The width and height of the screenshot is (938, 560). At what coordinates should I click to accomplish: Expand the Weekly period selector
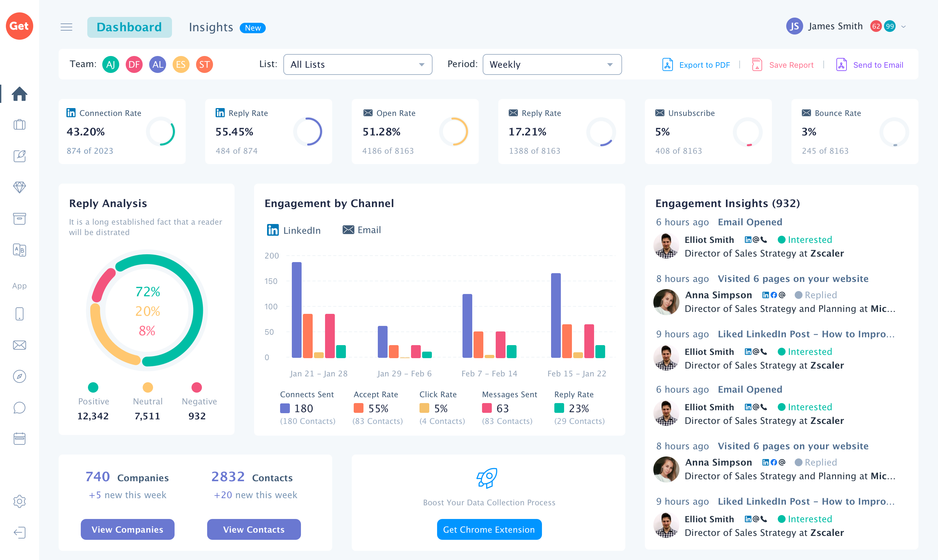coord(552,64)
